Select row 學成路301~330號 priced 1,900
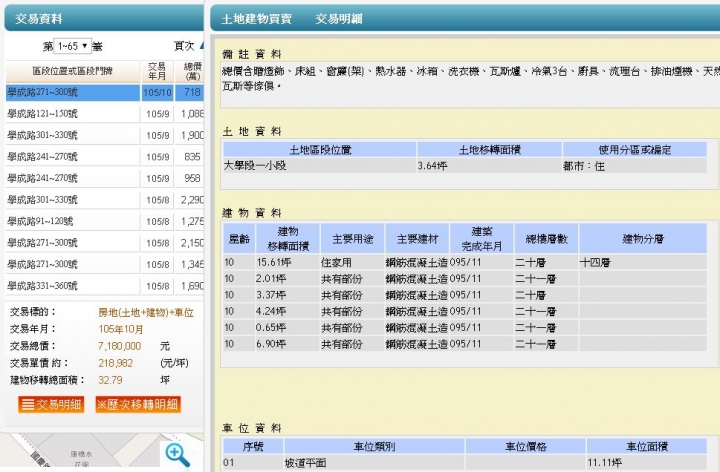Viewport: 720px width, 472px height. point(105,135)
